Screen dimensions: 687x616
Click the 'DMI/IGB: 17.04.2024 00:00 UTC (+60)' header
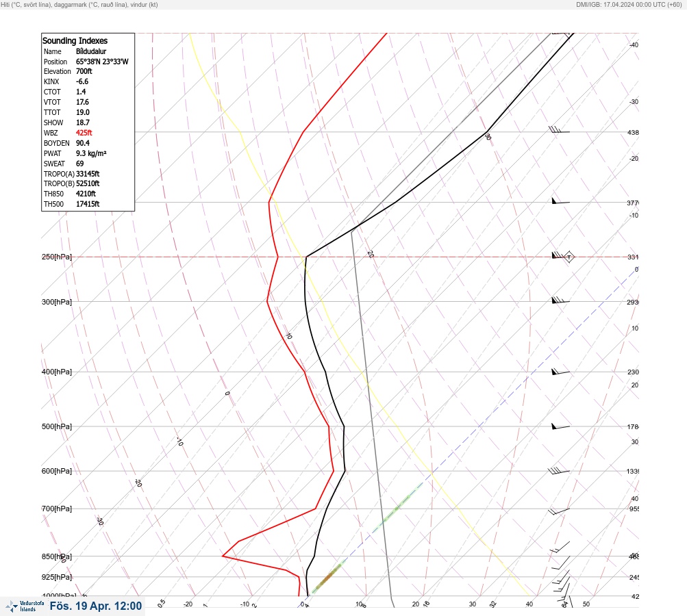point(629,4)
